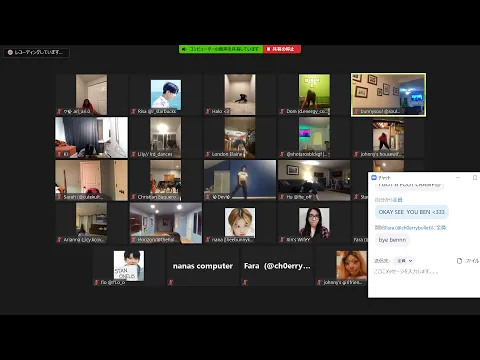Screen dimensions: 480x360
Task: Click muted mic icon on LilyY int_dancer tile
Action: [133, 154]
